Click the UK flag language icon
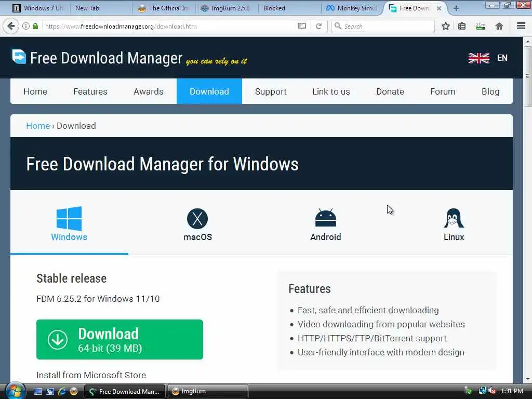The image size is (532, 399). point(478,58)
